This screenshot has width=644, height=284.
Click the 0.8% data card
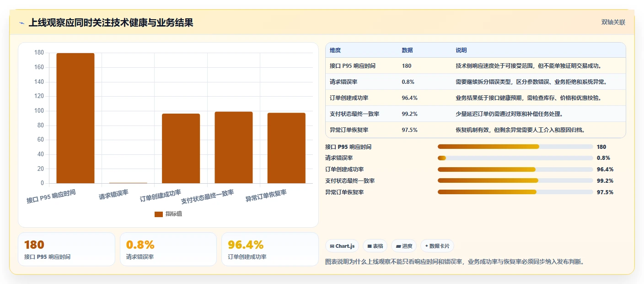(168, 249)
